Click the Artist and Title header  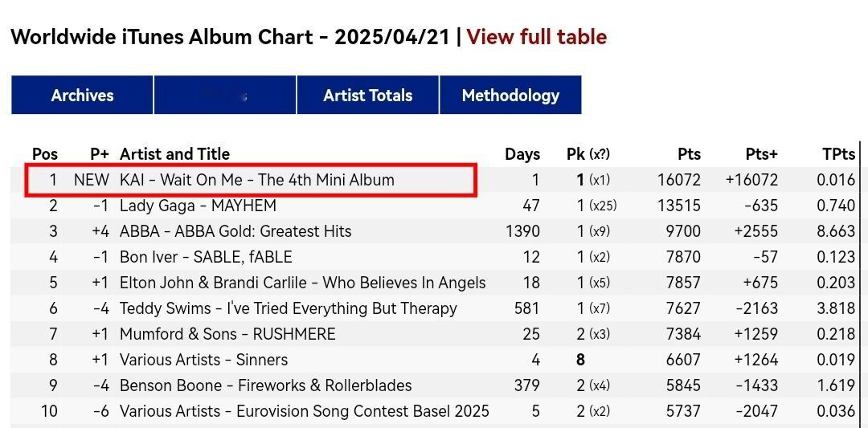[174, 153]
